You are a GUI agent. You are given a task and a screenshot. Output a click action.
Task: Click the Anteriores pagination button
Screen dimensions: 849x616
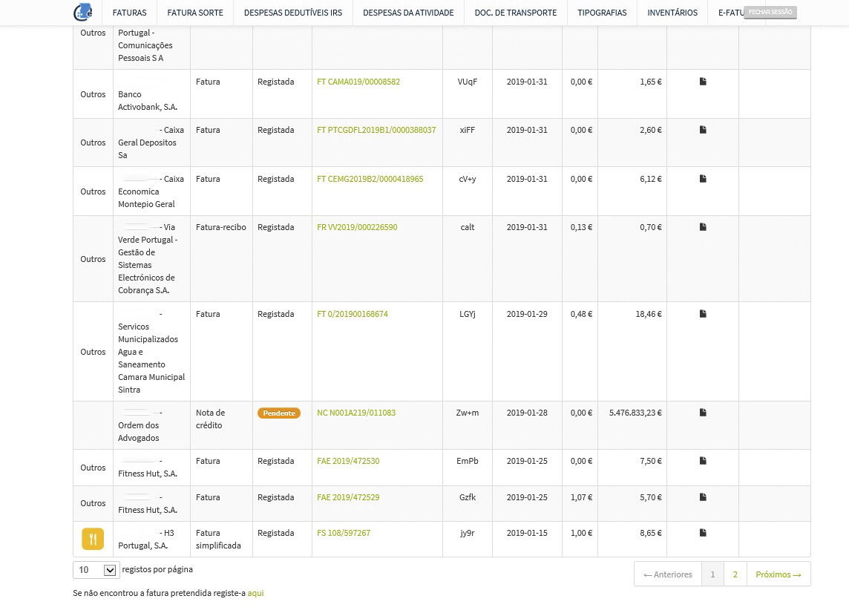[668, 574]
